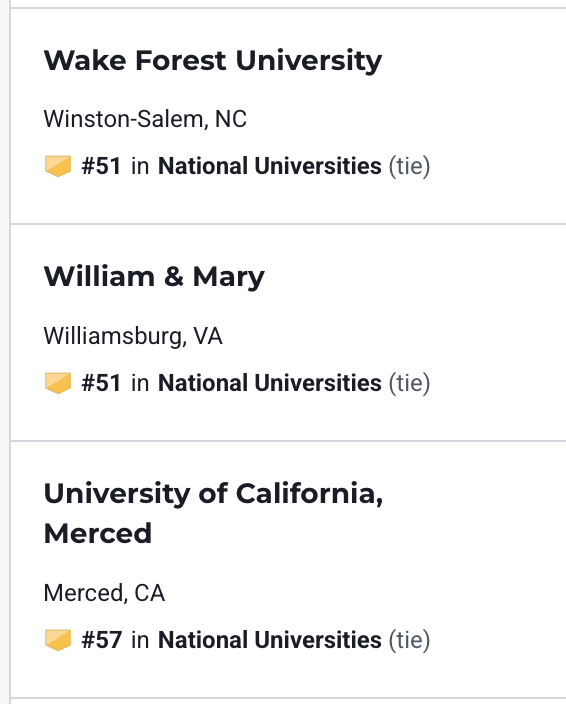
Task: Click the Williamsburg, VA location text
Action: 133,336
